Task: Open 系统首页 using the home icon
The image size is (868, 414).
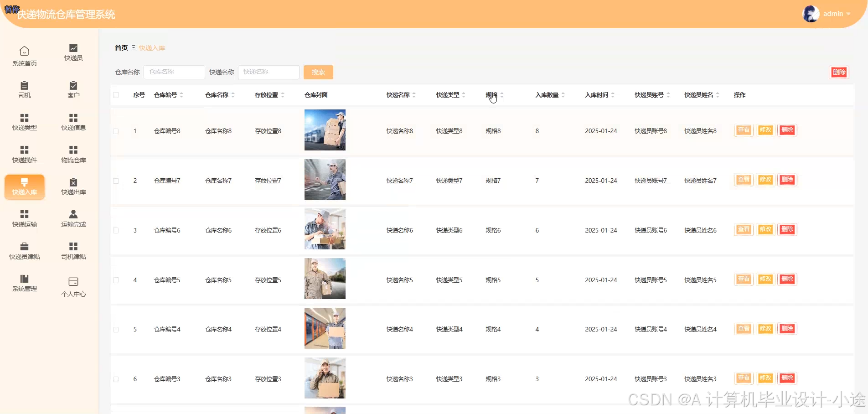Action: (x=24, y=55)
